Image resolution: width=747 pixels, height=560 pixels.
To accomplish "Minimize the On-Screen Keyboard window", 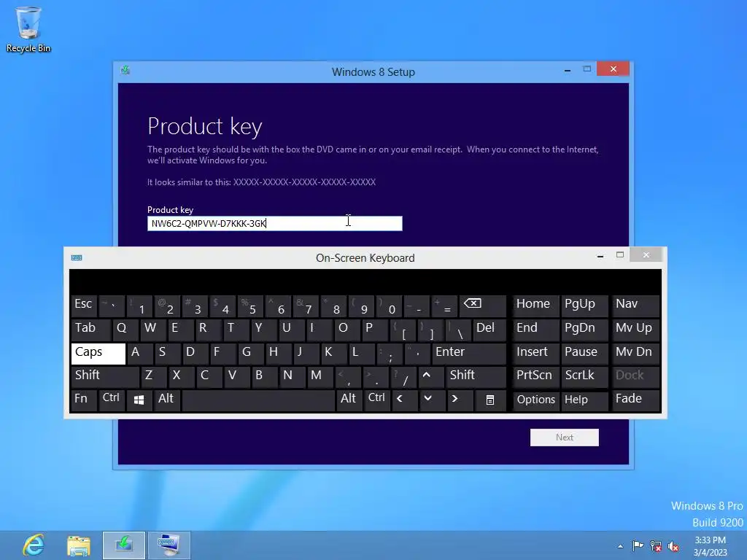I will [x=600, y=256].
